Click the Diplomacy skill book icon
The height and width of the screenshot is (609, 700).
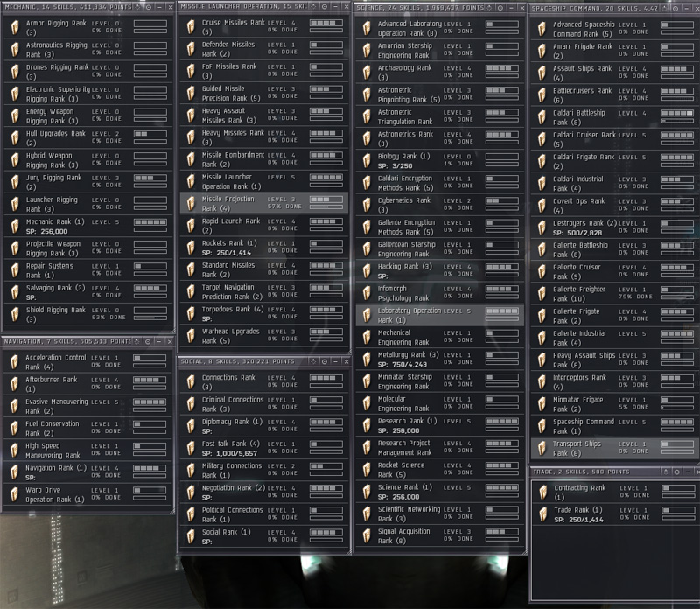pos(191,426)
